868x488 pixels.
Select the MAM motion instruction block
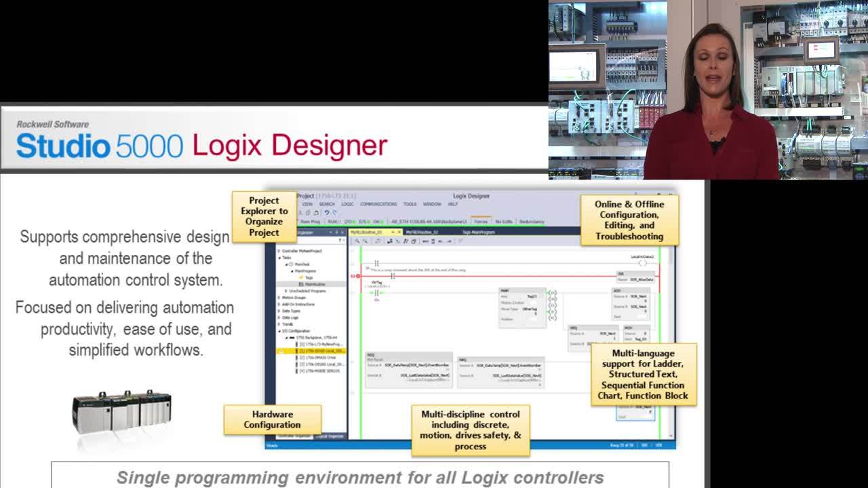point(522,308)
